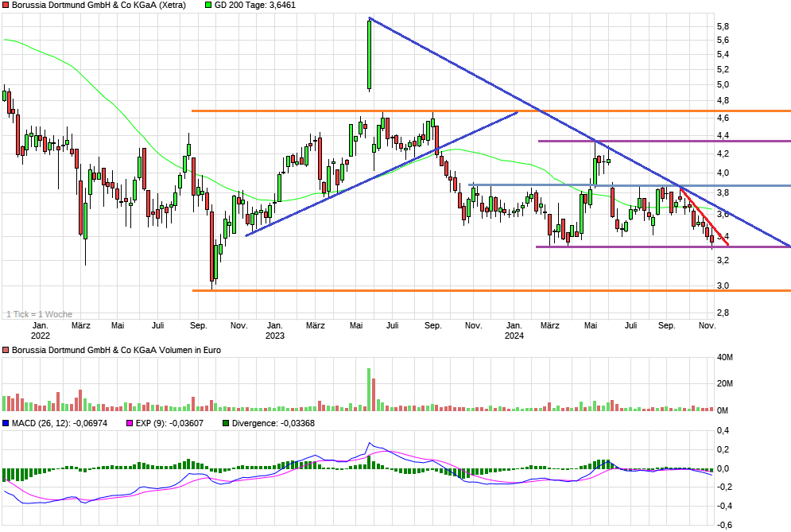Click the 'Divergence: -0,03368' value text
This screenshot has height=532, width=791.
click(x=273, y=424)
